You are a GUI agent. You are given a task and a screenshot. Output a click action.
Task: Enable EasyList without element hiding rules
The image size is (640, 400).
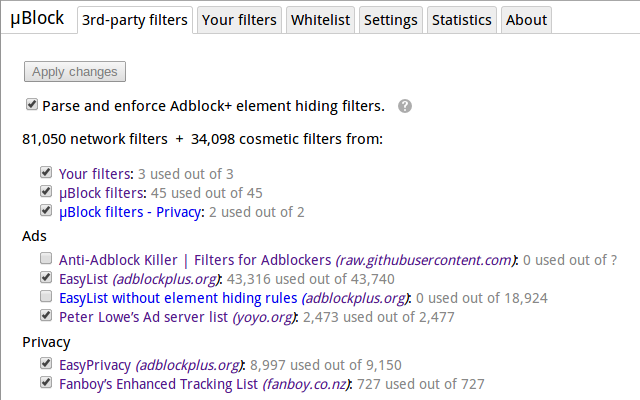coord(46,298)
